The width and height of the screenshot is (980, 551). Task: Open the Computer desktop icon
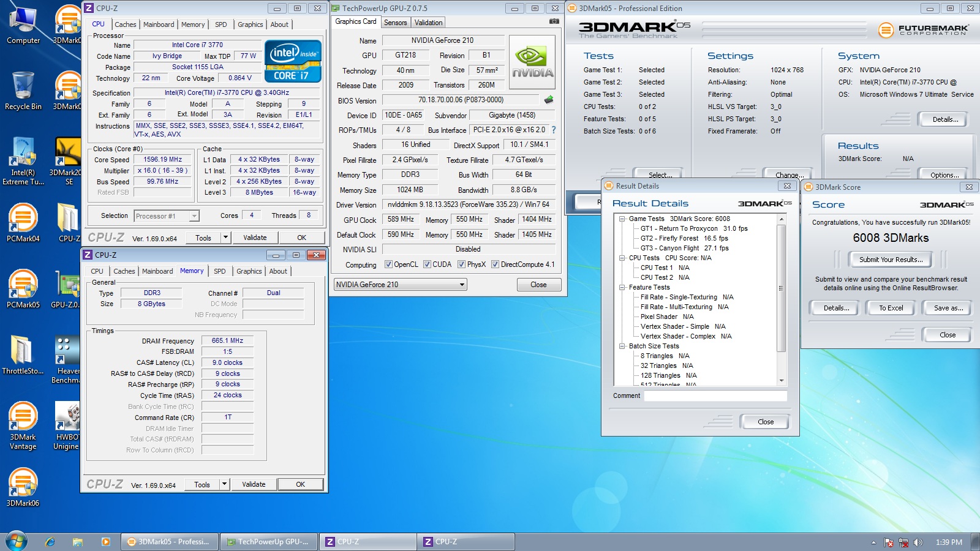coord(23,24)
